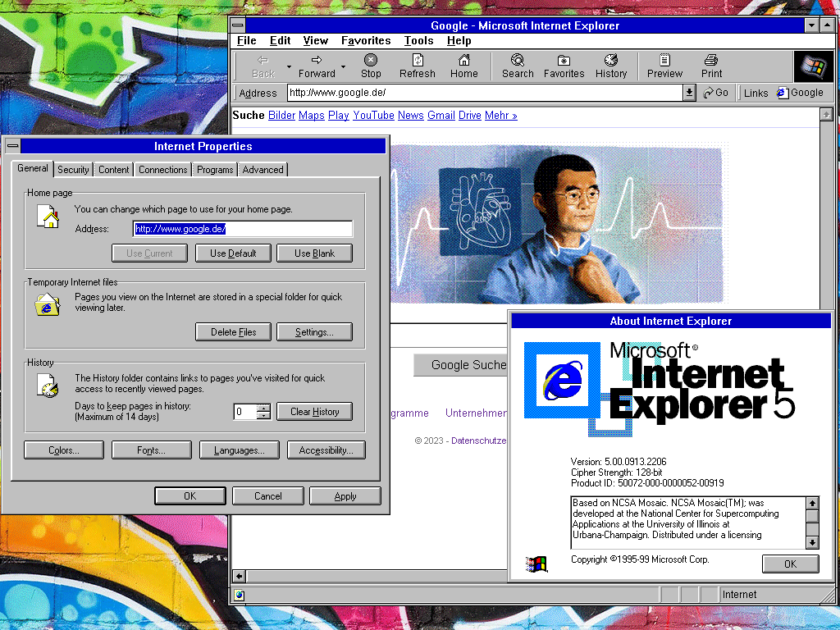
Task: Open the Edit menu
Action: (x=281, y=41)
